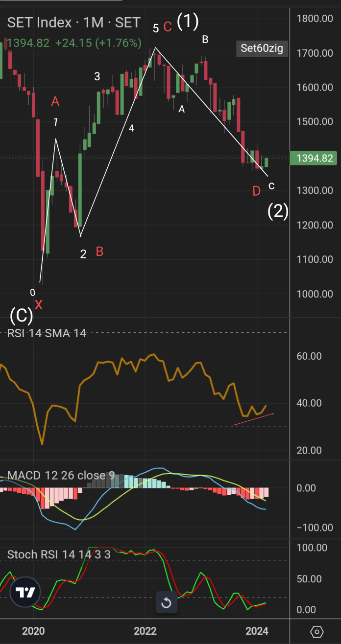341x644 pixels.
Task: Select the red D wave label
Action: [x=256, y=191]
